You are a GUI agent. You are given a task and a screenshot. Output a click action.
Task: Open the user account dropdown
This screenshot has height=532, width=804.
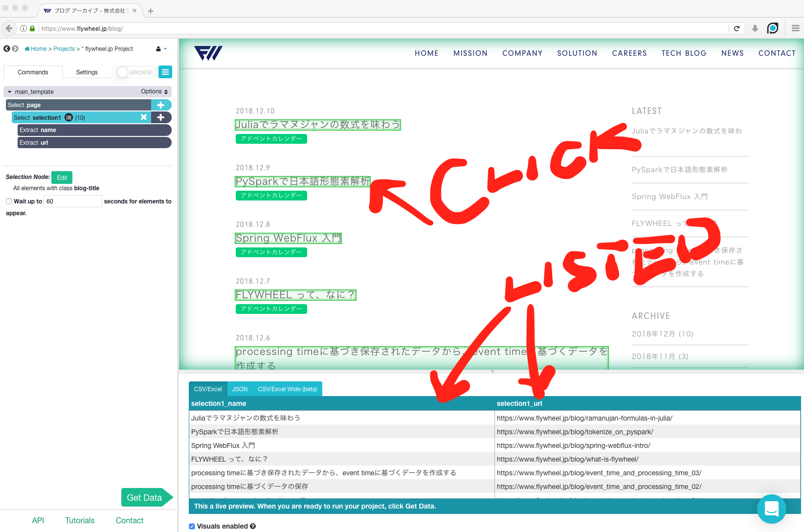click(161, 49)
